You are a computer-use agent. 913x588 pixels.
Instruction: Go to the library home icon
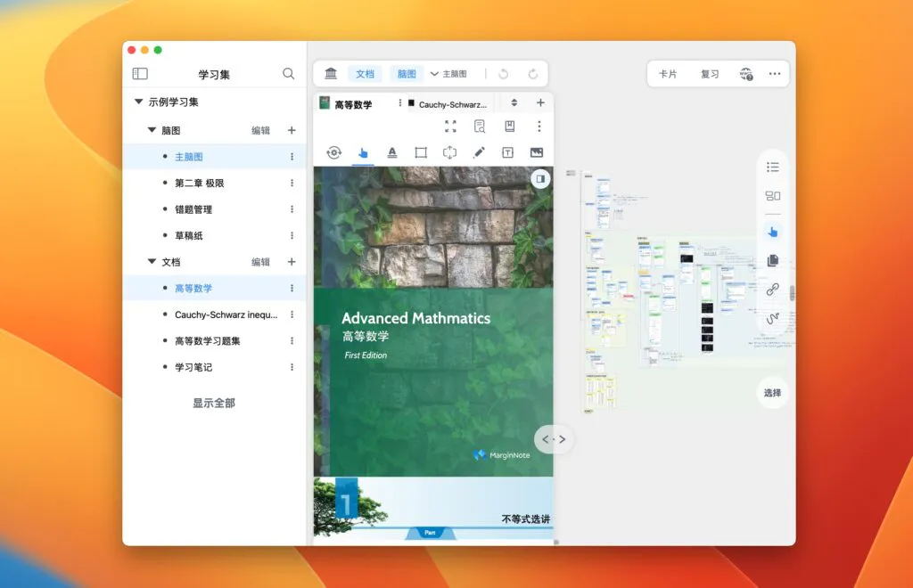click(331, 74)
